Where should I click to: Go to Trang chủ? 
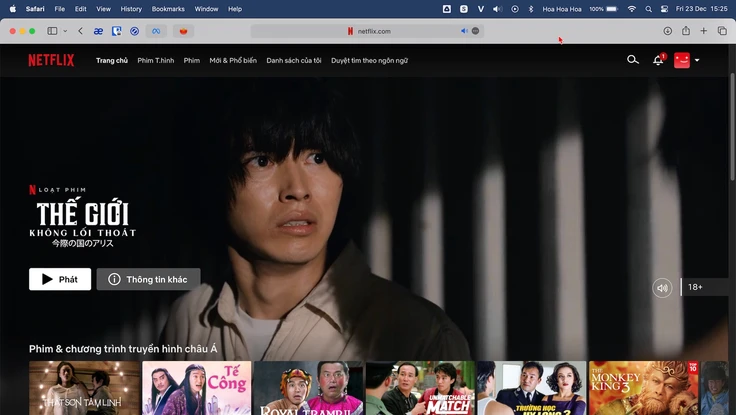(112, 60)
